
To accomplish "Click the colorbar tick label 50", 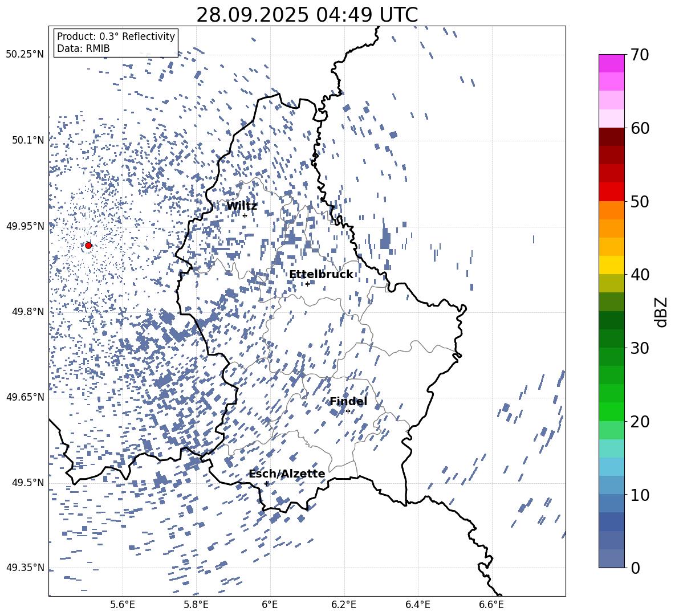I will click(x=640, y=202).
